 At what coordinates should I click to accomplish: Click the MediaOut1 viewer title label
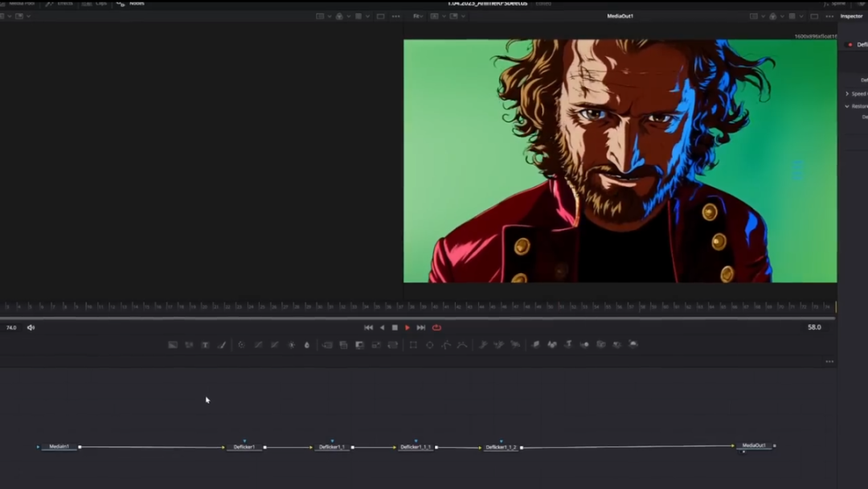pyautogui.click(x=620, y=16)
